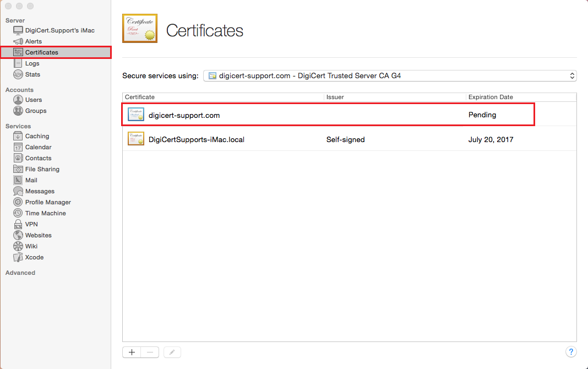Select the Caching service icon
Image resolution: width=588 pixels, height=369 pixels.
18,136
